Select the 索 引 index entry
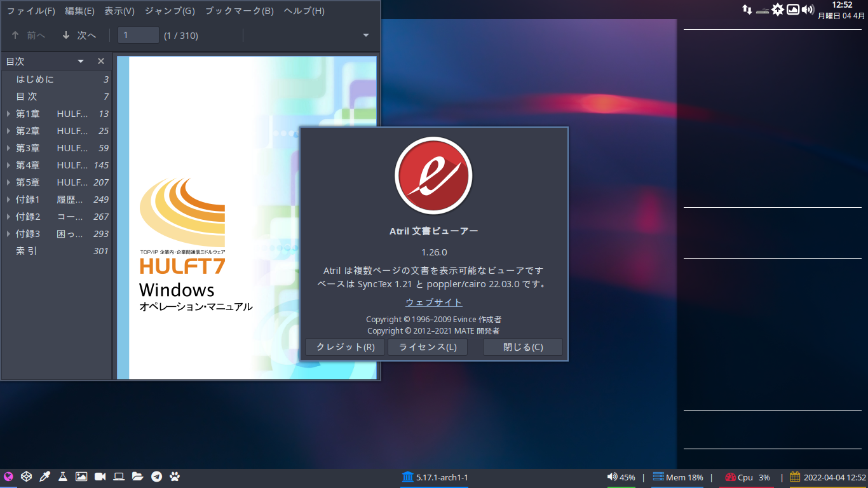 (x=57, y=251)
